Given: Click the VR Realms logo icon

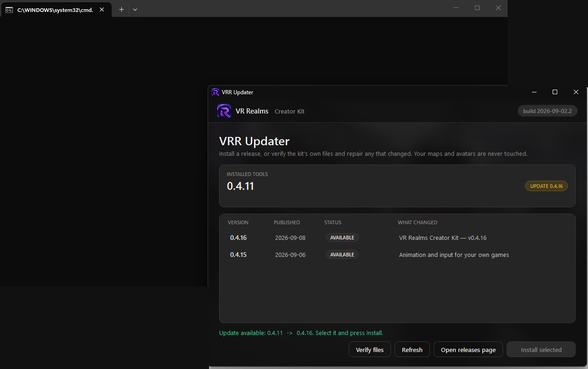Looking at the screenshot, I should [224, 111].
